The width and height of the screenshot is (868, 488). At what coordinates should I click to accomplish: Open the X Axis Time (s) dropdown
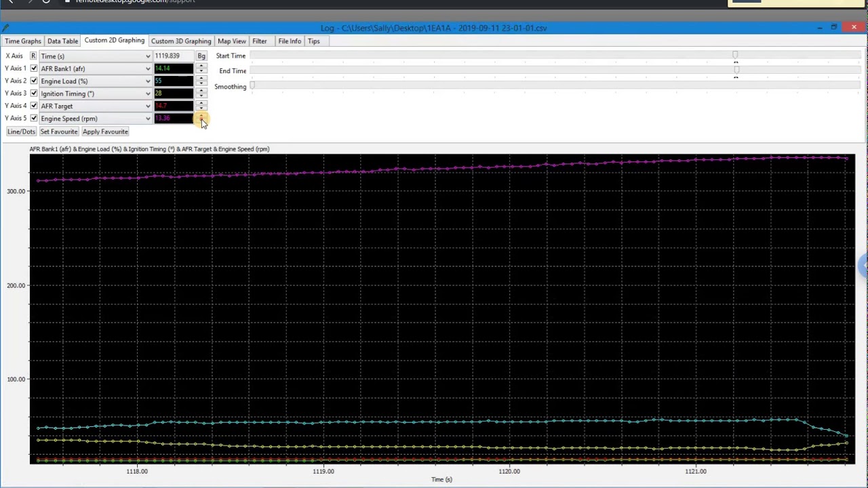[95, 56]
